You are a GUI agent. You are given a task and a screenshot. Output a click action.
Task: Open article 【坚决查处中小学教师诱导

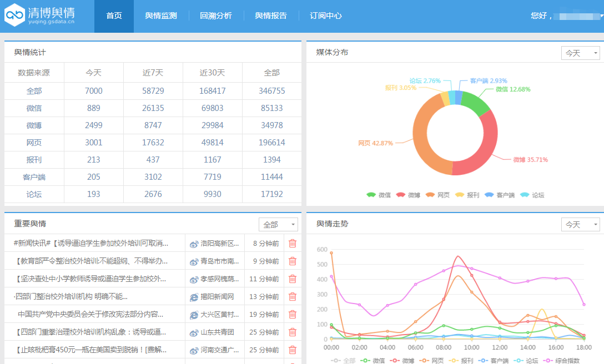[x=90, y=279]
